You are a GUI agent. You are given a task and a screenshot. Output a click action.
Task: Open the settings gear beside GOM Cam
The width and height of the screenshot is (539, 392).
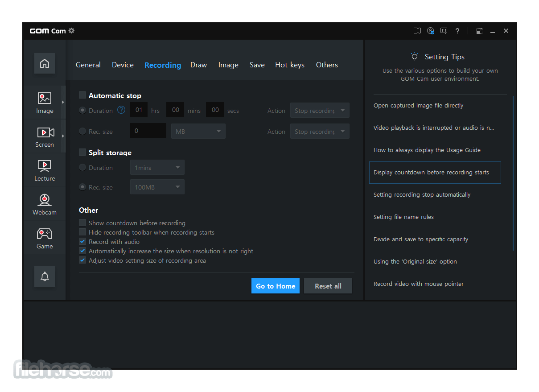(x=71, y=31)
